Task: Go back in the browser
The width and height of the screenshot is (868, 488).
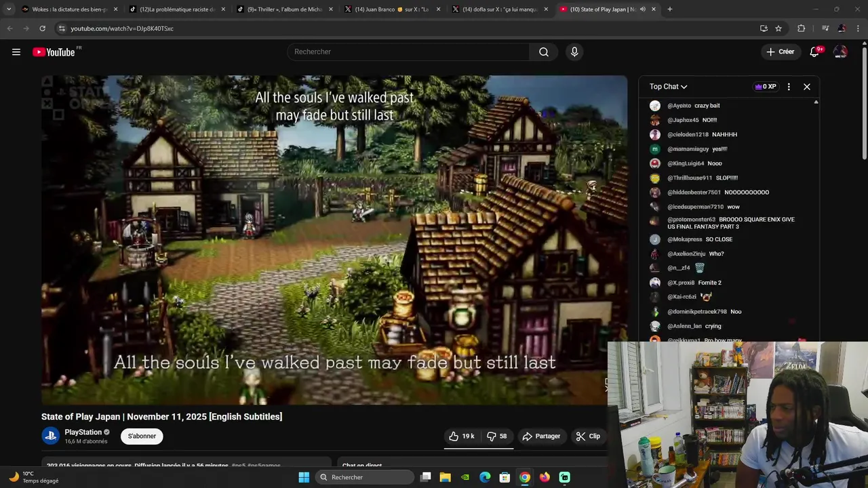Action: 9,28
